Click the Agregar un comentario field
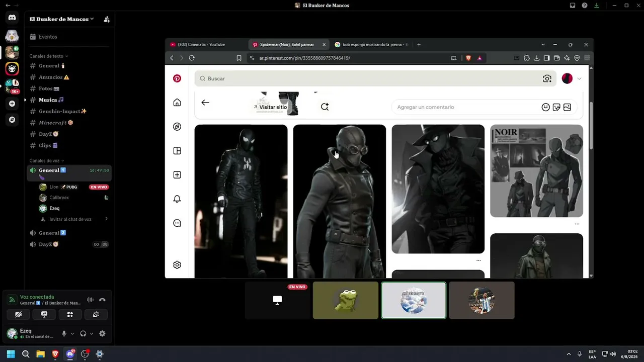Screen dimensions: 644x362 pos(467,107)
